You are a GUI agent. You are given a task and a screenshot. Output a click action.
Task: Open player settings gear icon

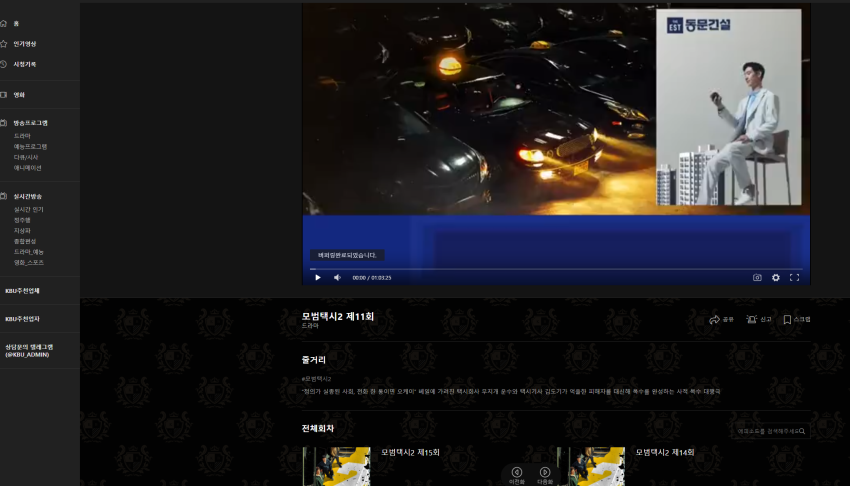[x=776, y=277]
